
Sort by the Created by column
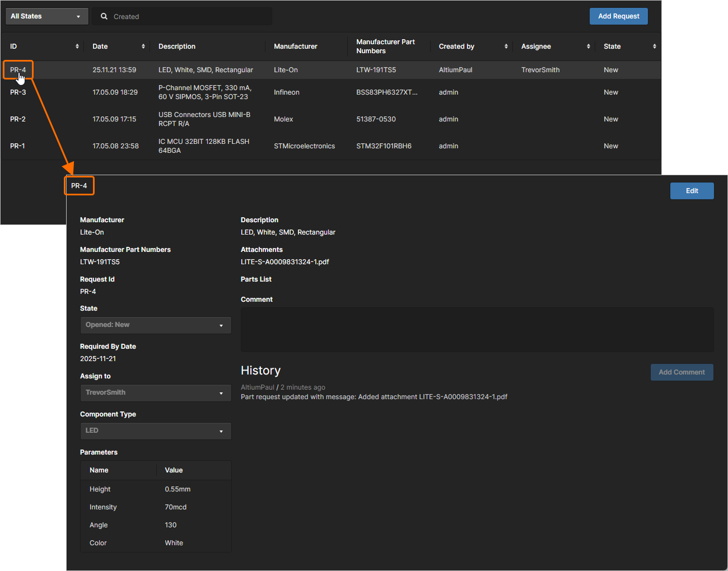(x=506, y=46)
